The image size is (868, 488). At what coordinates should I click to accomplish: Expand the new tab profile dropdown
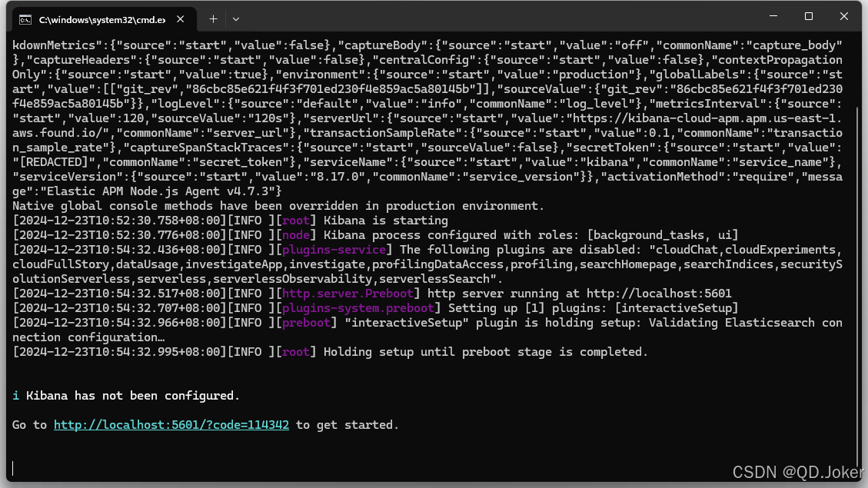236,19
